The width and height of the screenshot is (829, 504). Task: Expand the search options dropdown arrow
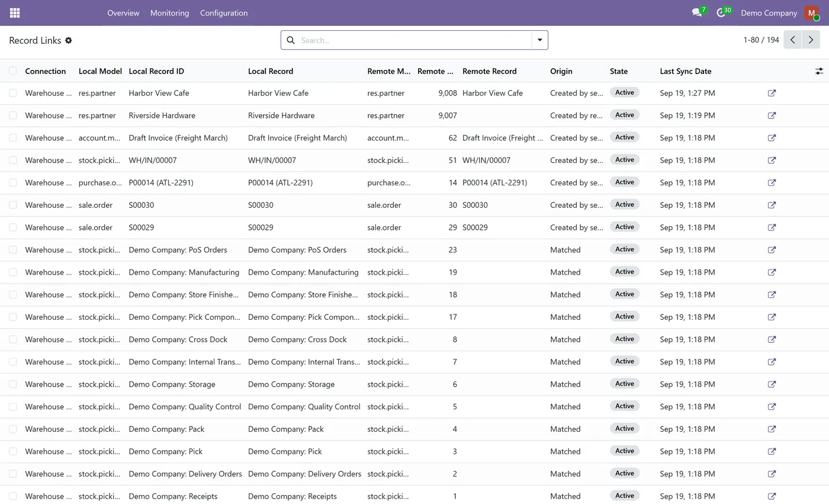point(539,40)
